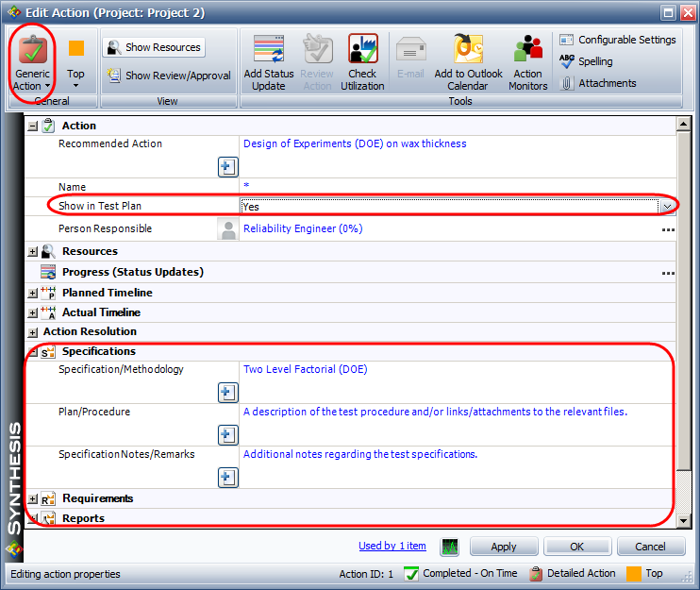This screenshot has height=590, width=700.
Task: Click the Used by 1 item link
Action: 392,546
